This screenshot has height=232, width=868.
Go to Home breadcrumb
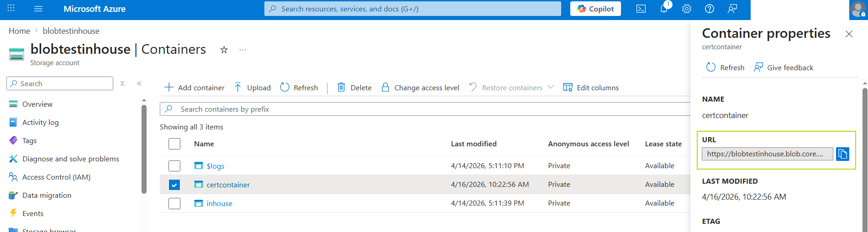(x=19, y=31)
